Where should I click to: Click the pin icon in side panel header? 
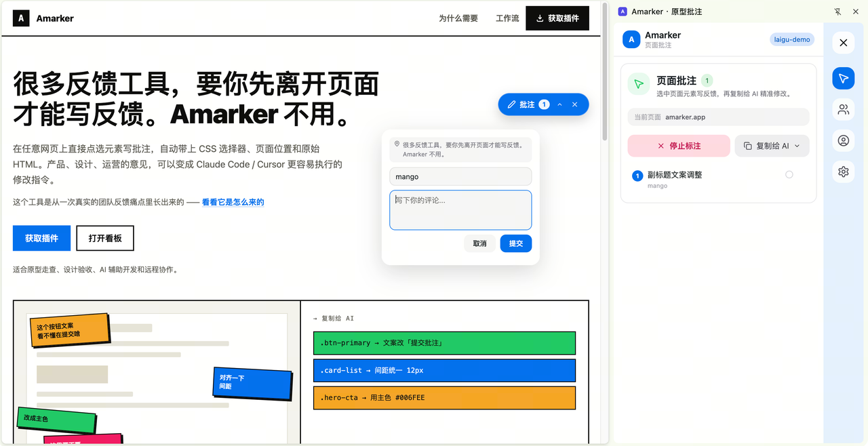pyautogui.click(x=837, y=12)
